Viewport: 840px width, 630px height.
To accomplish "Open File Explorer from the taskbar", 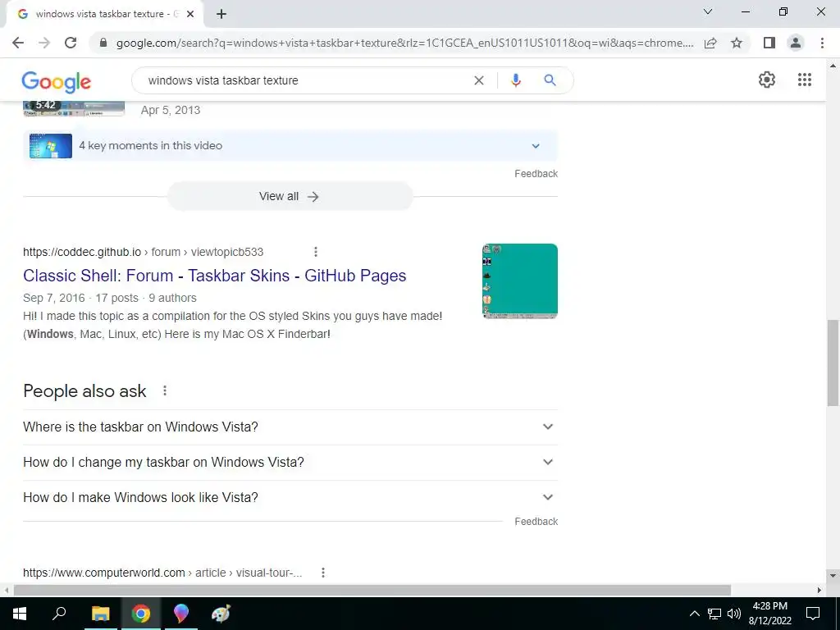I will pos(100,614).
